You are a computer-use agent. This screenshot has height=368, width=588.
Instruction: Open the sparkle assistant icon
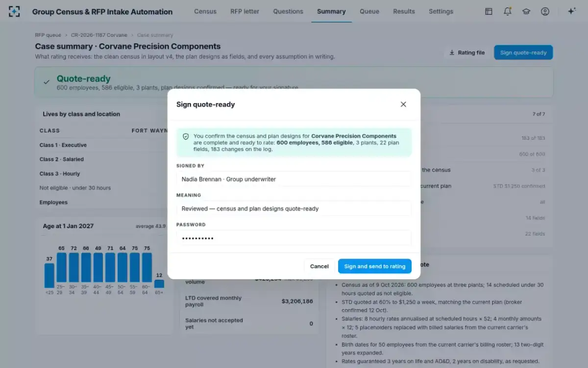pyautogui.click(x=571, y=11)
